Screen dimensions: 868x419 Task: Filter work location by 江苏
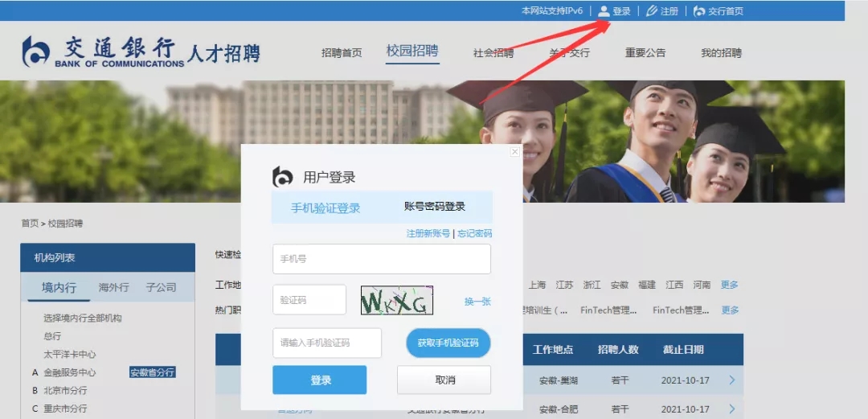[564, 285]
